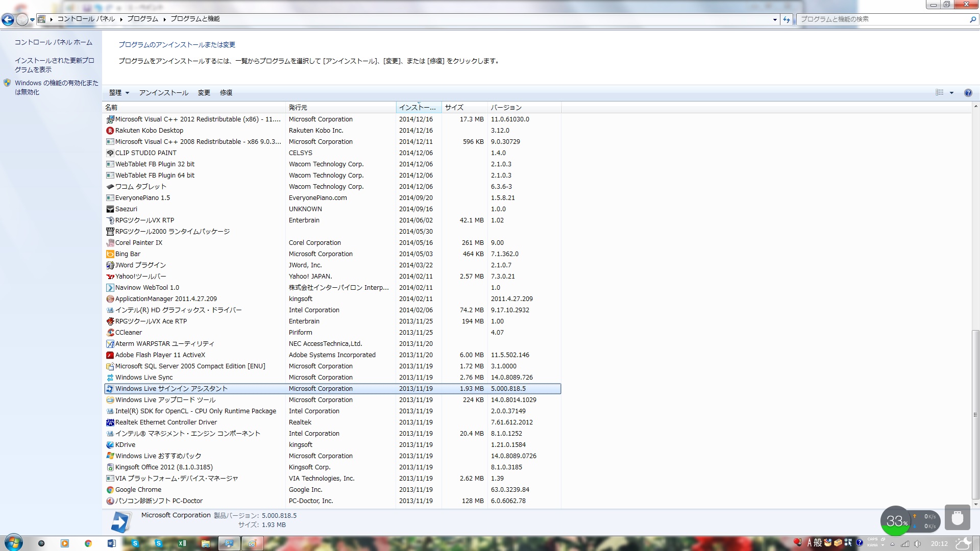Click the Adobe Flash Player icon
The width and height of the screenshot is (980, 551).
110,355
